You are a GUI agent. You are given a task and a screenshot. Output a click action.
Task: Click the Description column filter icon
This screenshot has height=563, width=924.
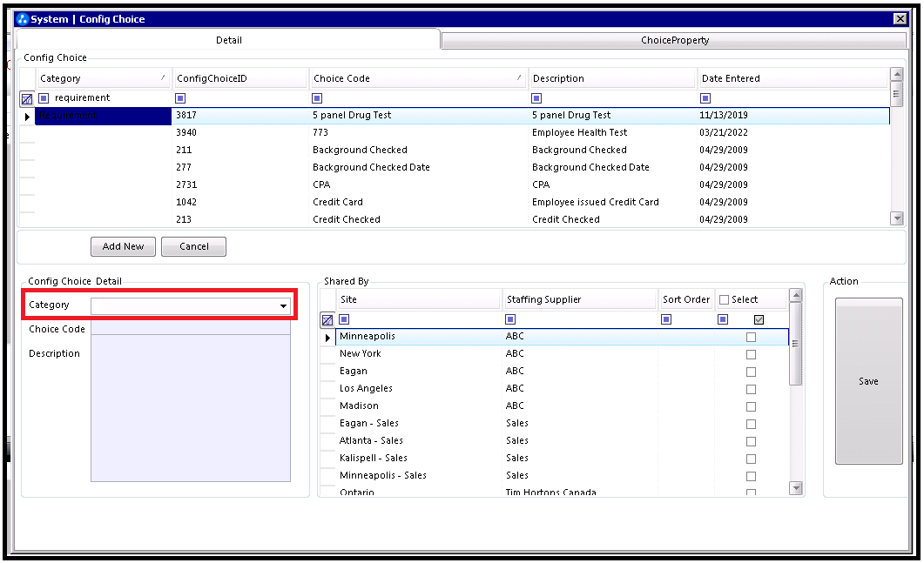[536, 98]
